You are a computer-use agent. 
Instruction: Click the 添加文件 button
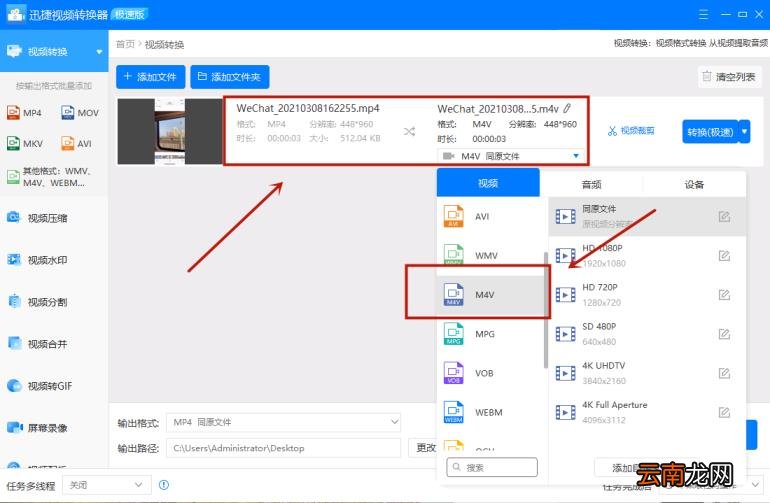(x=150, y=77)
